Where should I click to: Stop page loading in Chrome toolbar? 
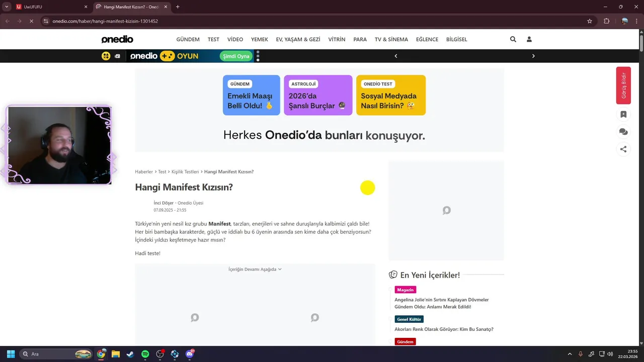click(31, 21)
